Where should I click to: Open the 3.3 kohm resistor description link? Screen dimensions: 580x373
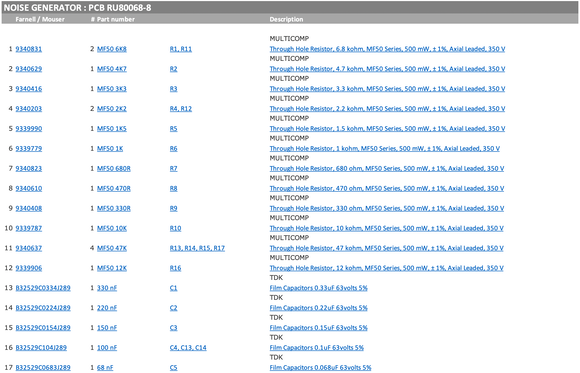(x=387, y=89)
